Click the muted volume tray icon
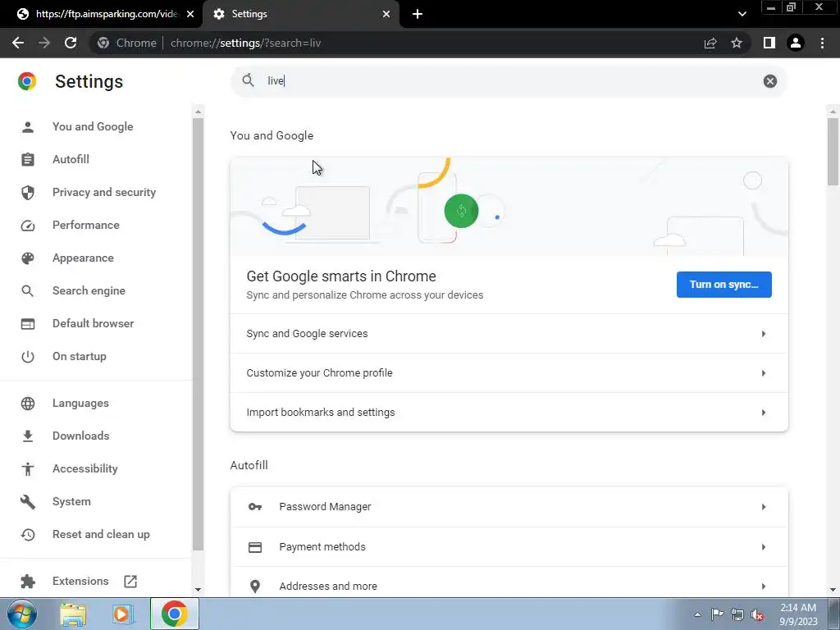 pyautogui.click(x=757, y=614)
